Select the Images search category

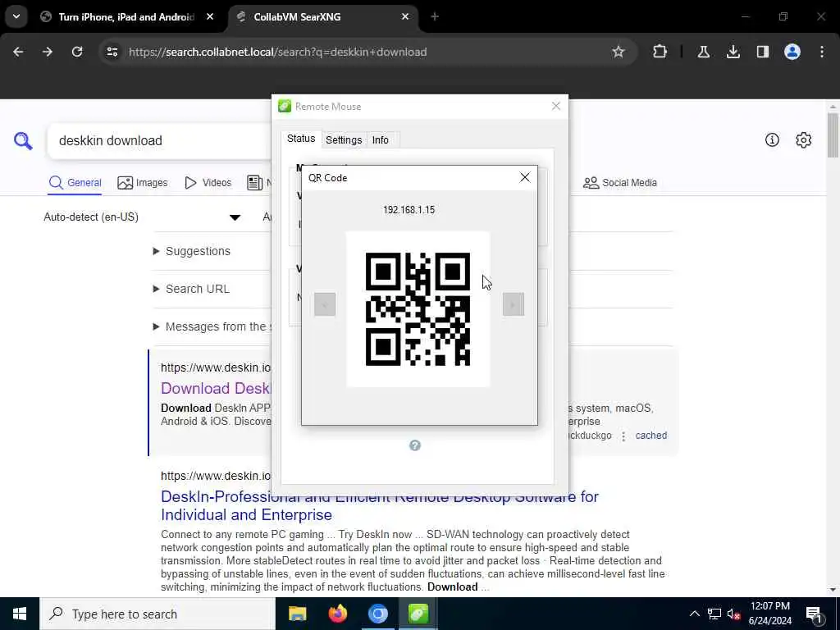pos(143,183)
